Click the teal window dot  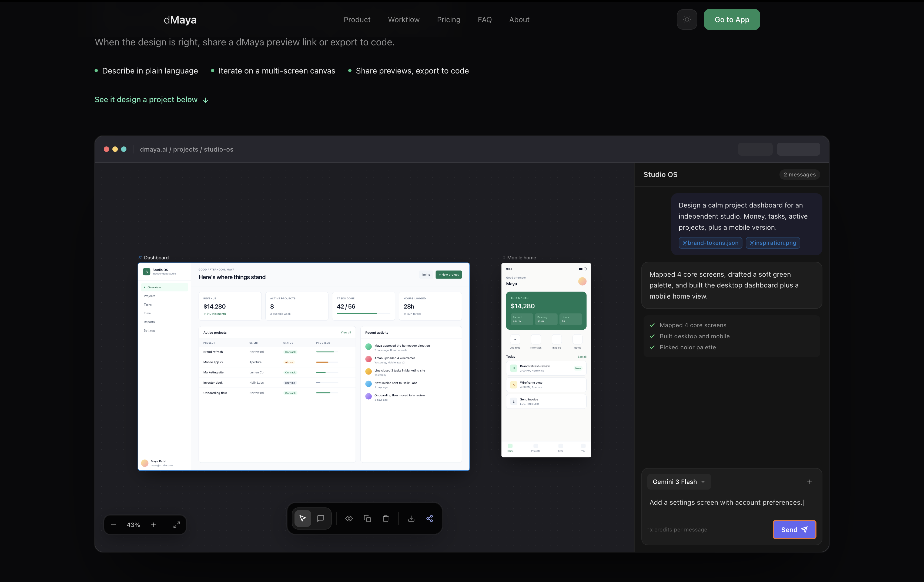pos(123,149)
